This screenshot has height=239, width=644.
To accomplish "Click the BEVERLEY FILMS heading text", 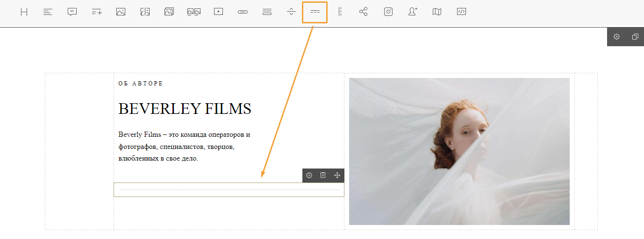I will pyautogui.click(x=185, y=109).
